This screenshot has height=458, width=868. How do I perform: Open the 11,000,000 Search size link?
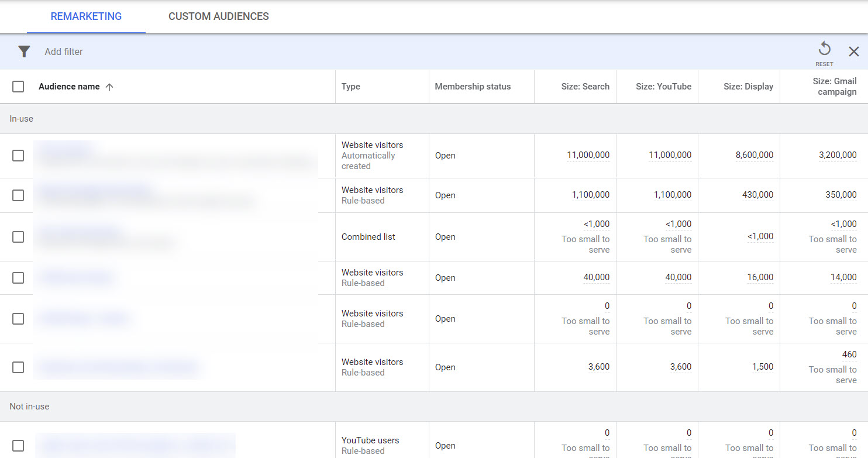click(587, 154)
